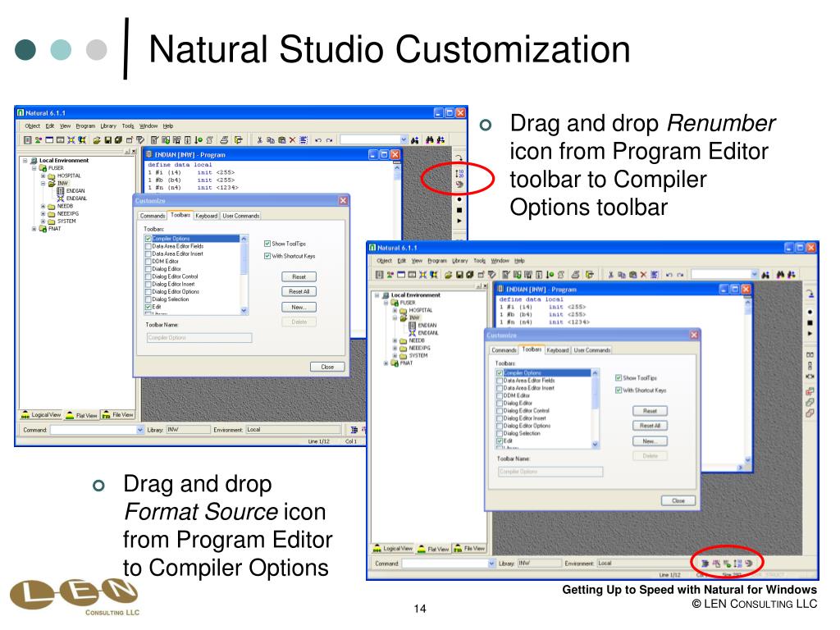The width and height of the screenshot is (840, 630).
Task: Click the Renumber icon in front window's bottom toolbar
Action: coord(737,564)
